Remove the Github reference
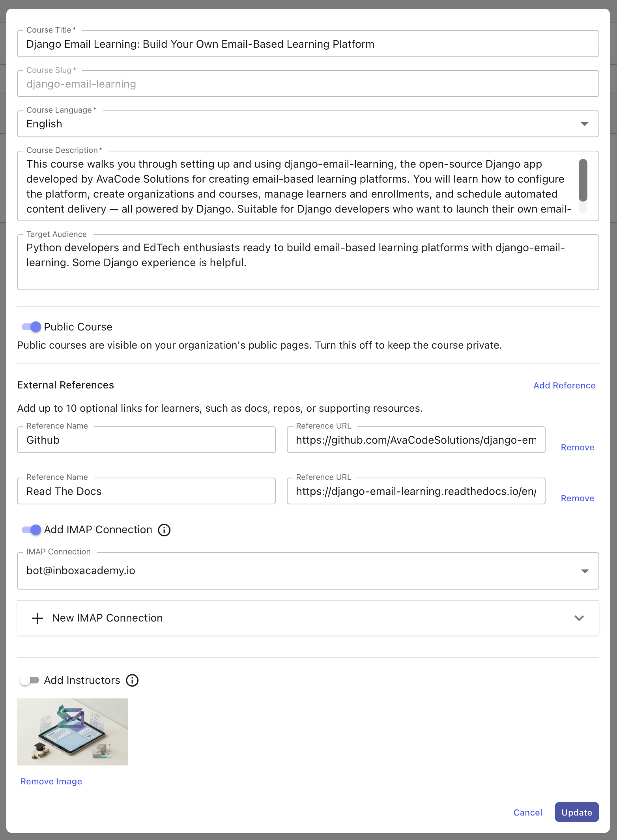This screenshot has height=840, width=617. pos(577,447)
